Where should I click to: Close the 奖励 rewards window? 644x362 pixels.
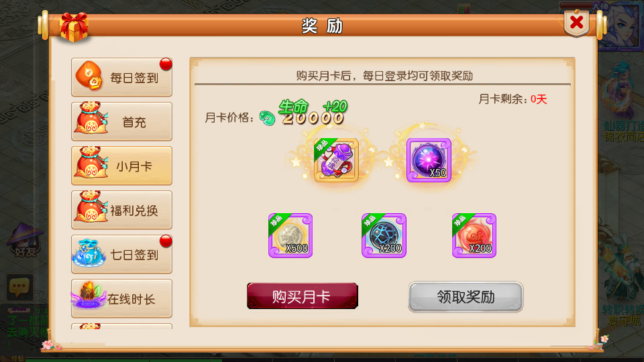click(577, 23)
